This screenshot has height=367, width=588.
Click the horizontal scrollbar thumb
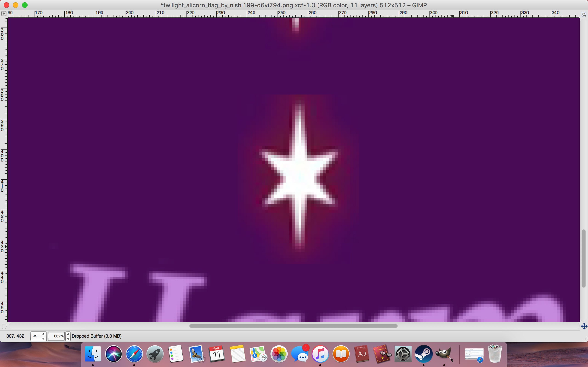coord(293,326)
